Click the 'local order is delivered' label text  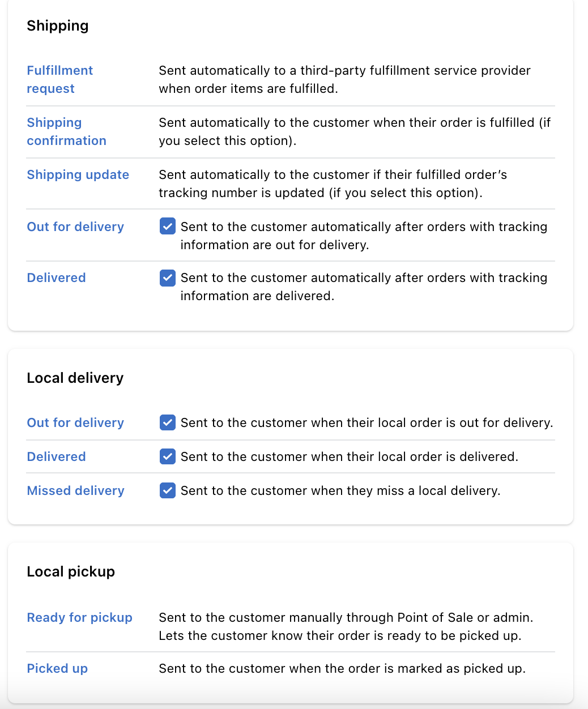click(x=350, y=456)
